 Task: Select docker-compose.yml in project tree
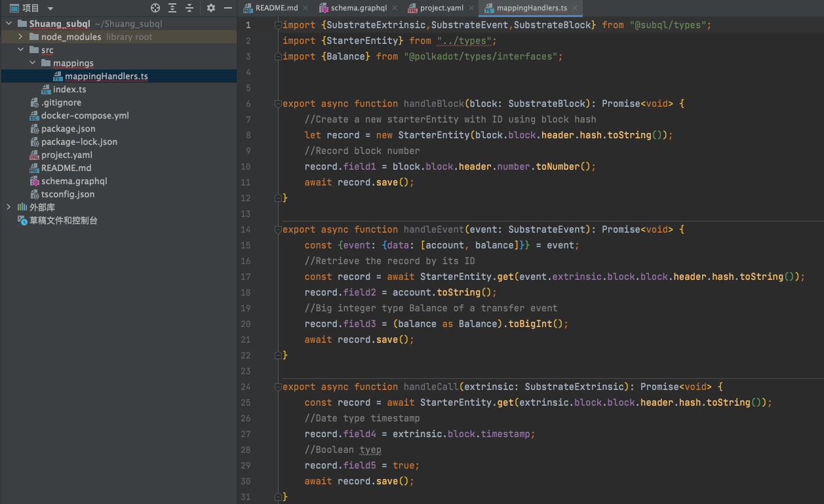coord(85,115)
